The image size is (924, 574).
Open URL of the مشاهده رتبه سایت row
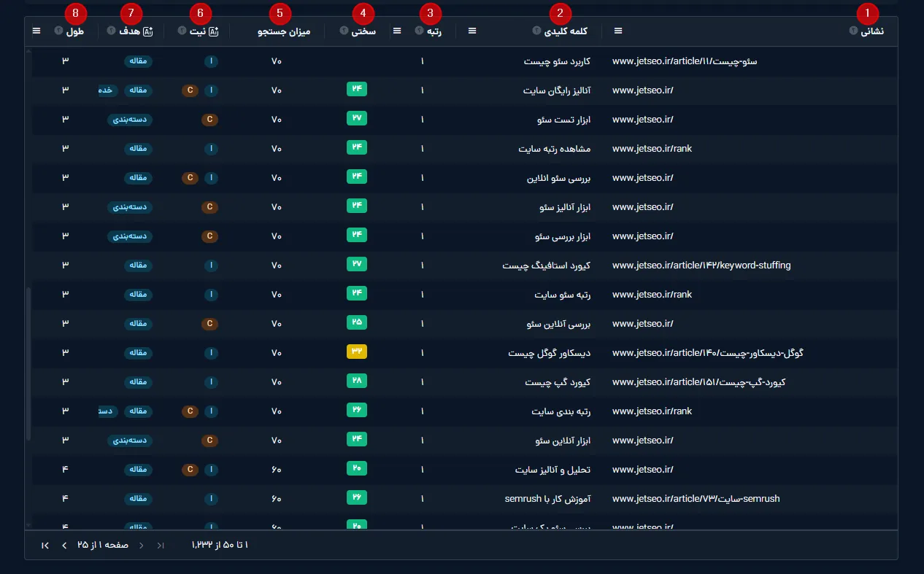pyautogui.click(x=652, y=149)
